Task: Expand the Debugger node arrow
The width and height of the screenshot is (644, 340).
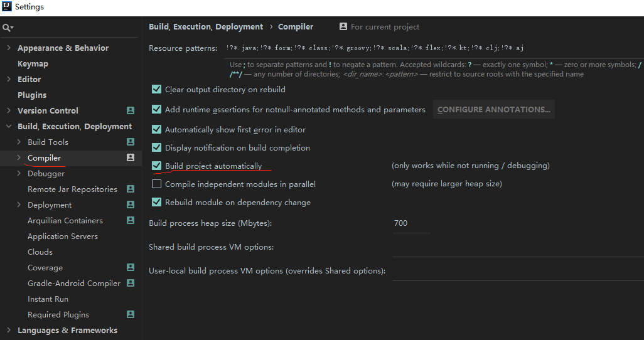Action: click(x=19, y=173)
